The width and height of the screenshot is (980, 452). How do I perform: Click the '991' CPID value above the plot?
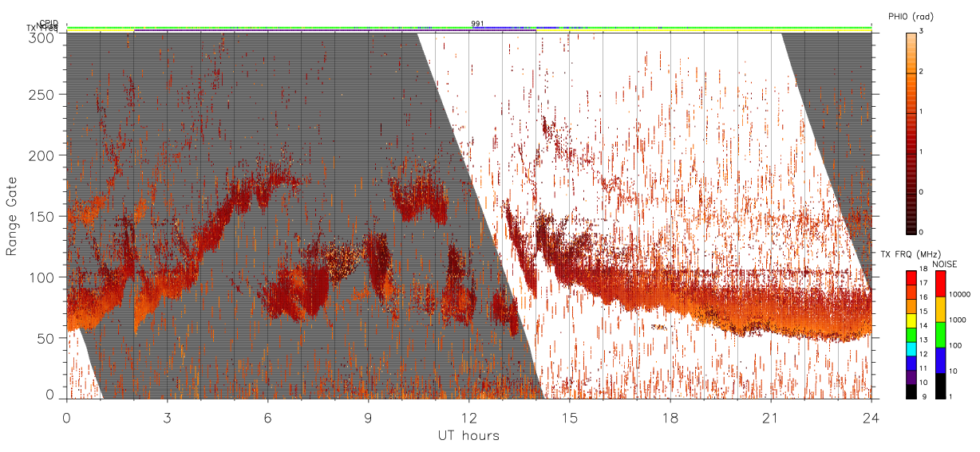tap(477, 24)
